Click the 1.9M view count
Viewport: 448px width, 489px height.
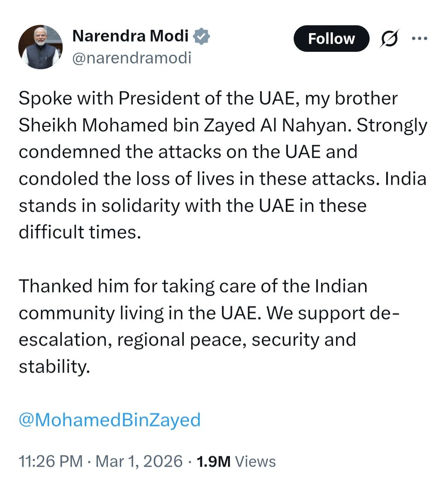(213, 461)
